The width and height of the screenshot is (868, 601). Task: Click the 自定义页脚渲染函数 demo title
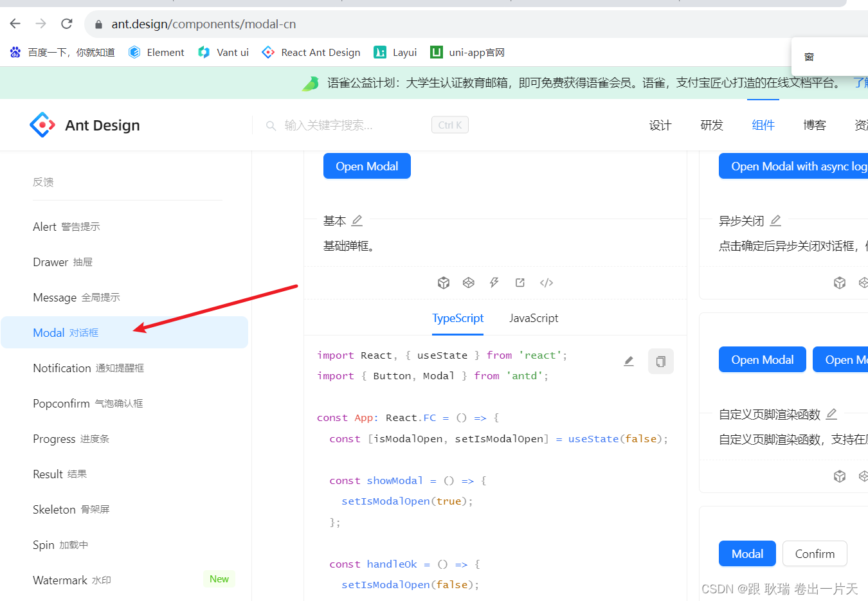770,414
